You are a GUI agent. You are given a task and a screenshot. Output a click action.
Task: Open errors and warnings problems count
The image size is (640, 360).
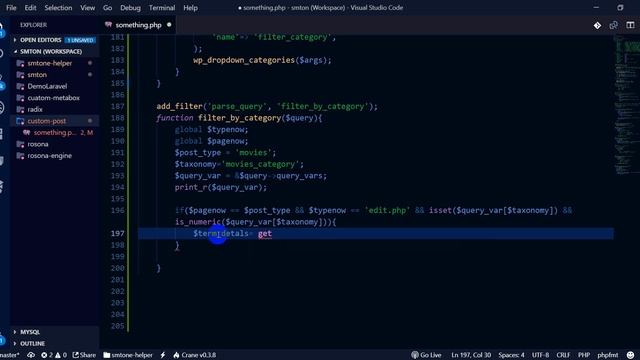coord(54,355)
